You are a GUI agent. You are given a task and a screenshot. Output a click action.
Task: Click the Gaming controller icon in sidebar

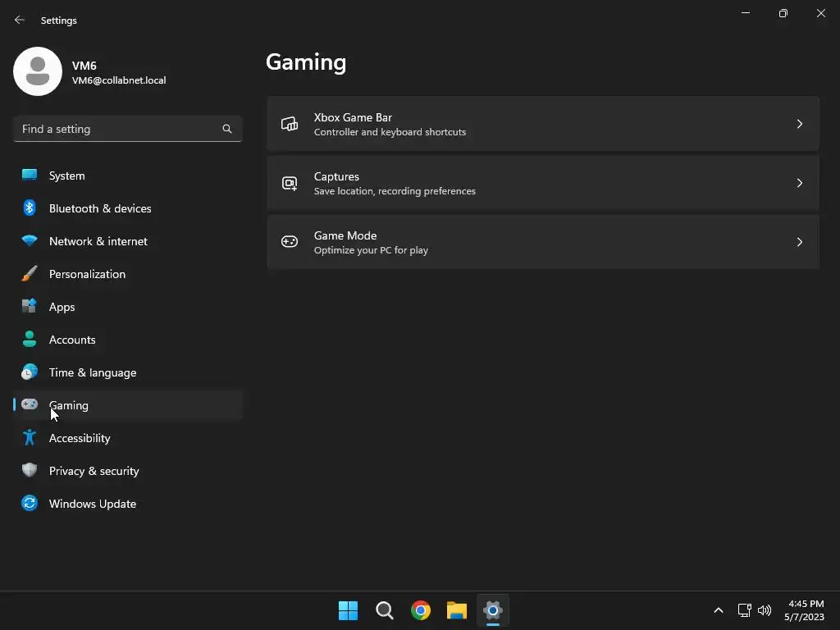(30, 404)
